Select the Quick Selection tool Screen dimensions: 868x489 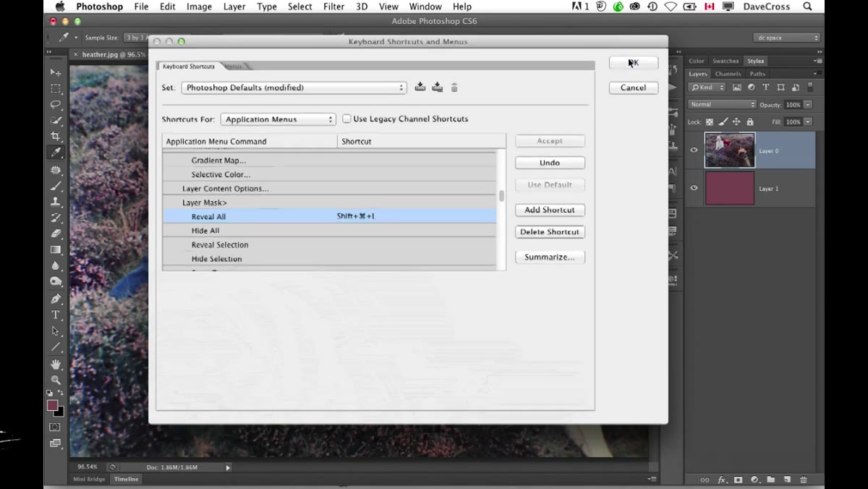pyautogui.click(x=56, y=120)
